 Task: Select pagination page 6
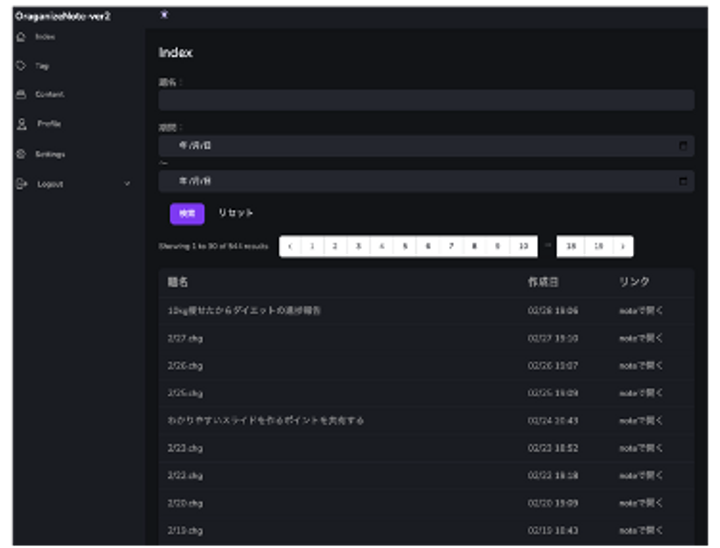tap(428, 246)
